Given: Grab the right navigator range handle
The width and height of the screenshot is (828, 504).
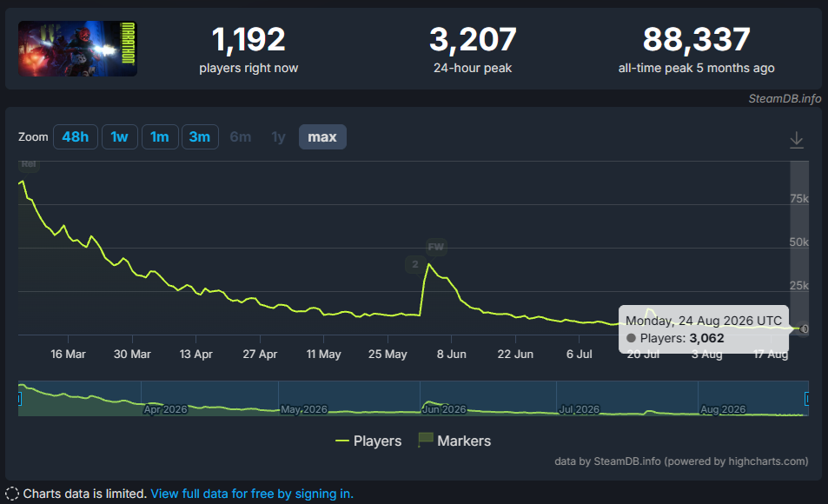Looking at the screenshot, I should pyautogui.click(x=807, y=398).
